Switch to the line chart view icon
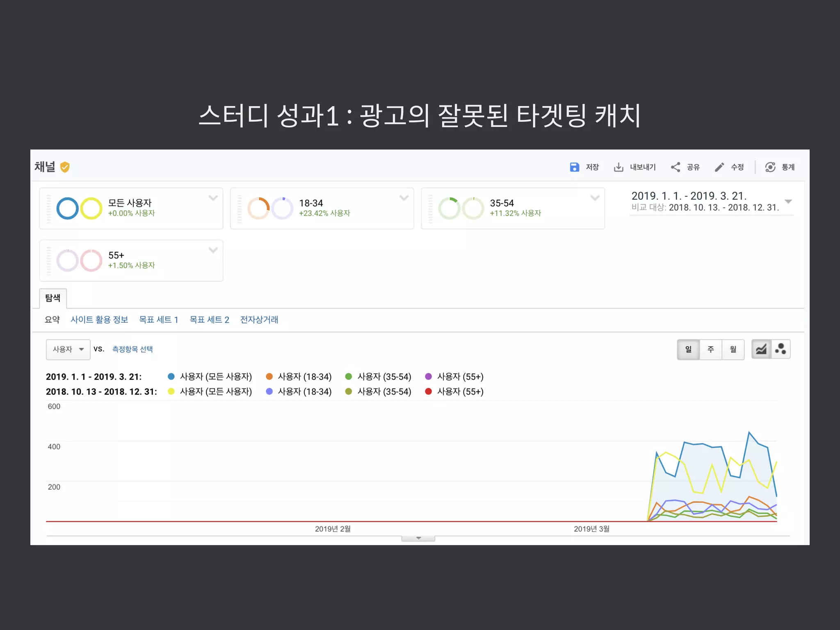Screen dimensions: 840x630 [761, 349]
